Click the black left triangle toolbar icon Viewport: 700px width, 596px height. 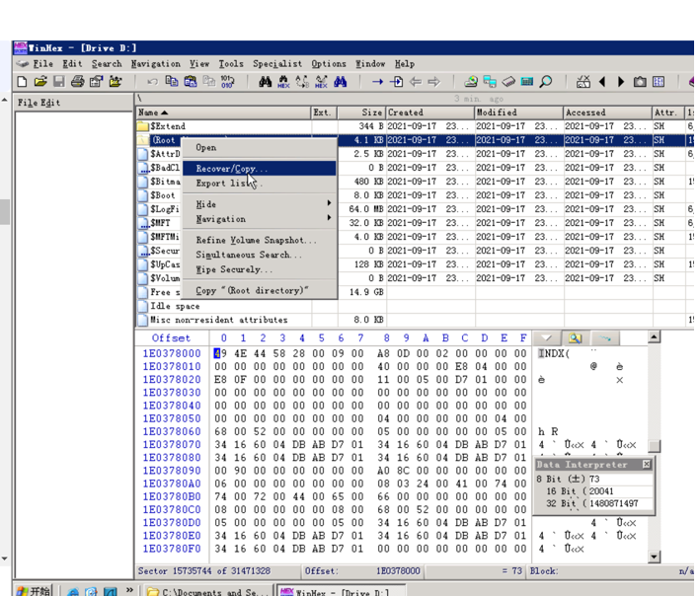click(x=602, y=82)
